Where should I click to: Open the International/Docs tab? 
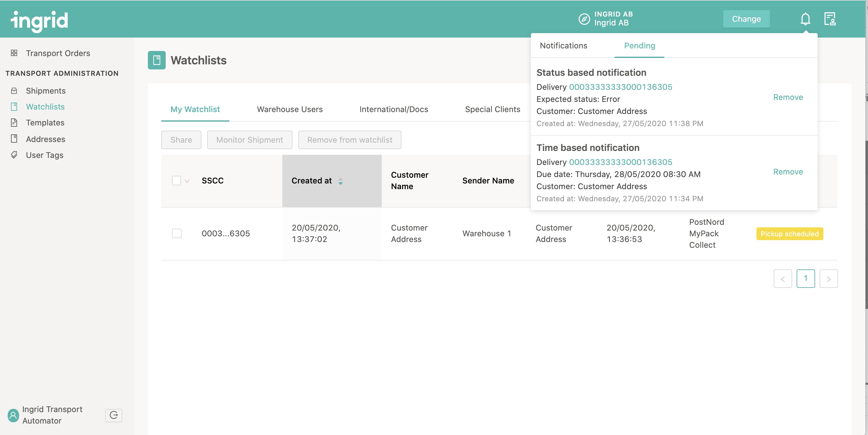click(x=394, y=109)
